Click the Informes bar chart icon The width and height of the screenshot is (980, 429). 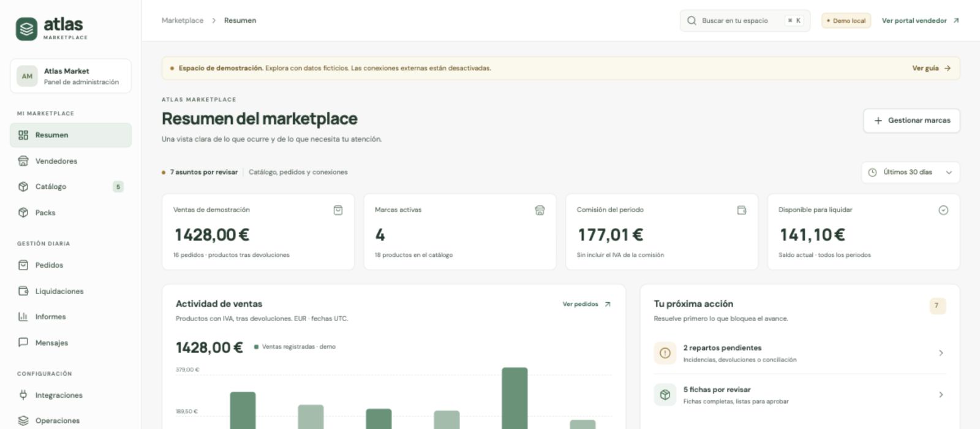23,317
